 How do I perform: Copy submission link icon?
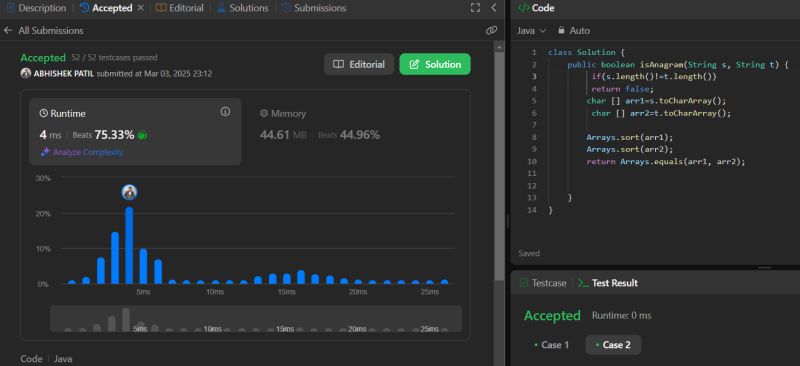(491, 31)
